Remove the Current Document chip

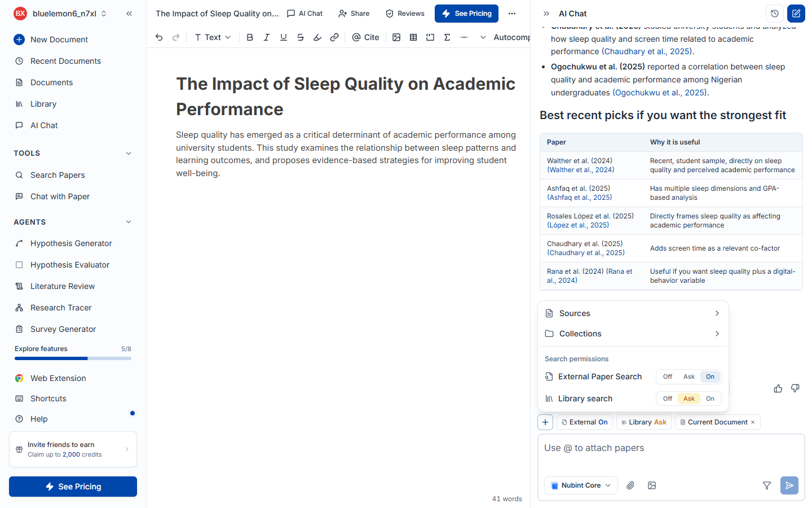[753, 422]
